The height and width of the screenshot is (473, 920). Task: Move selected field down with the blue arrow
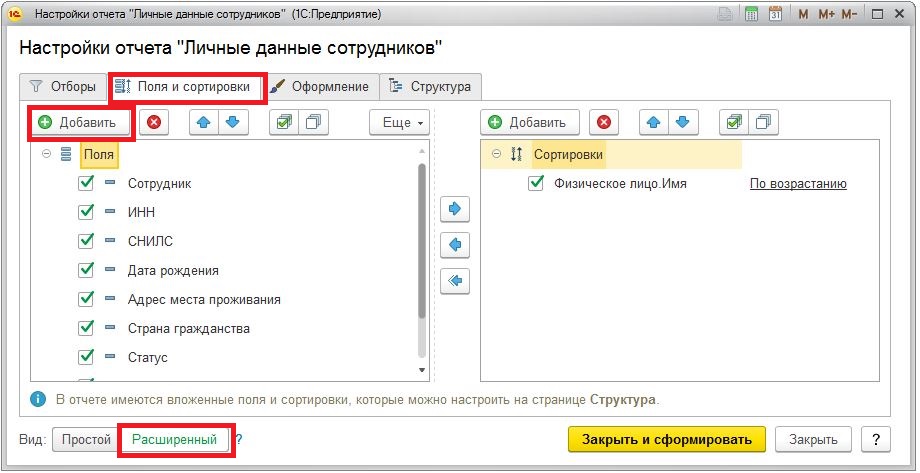(x=233, y=122)
